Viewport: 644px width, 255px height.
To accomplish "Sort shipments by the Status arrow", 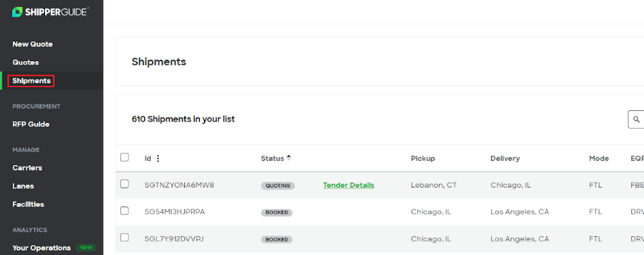I will pos(289,158).
